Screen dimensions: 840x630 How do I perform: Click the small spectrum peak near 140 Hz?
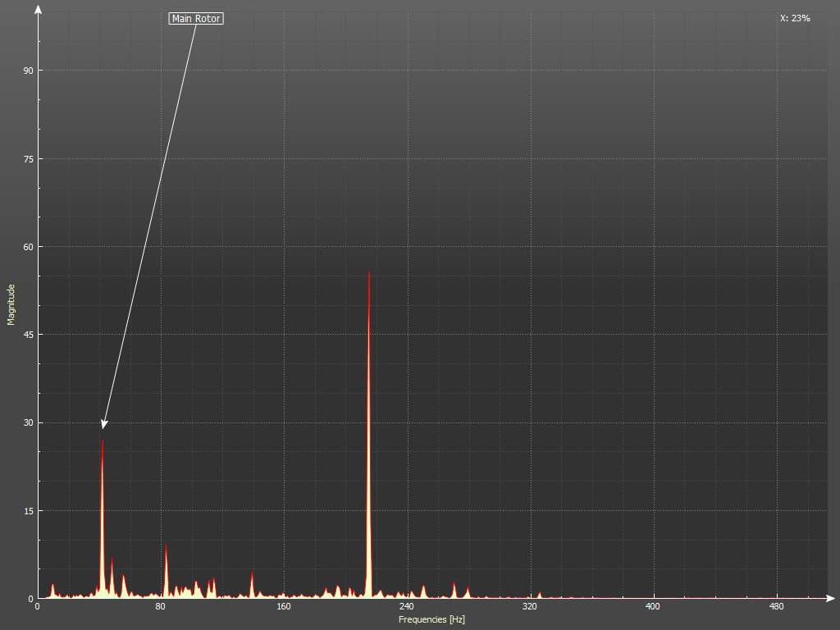(x=252, y=575)
